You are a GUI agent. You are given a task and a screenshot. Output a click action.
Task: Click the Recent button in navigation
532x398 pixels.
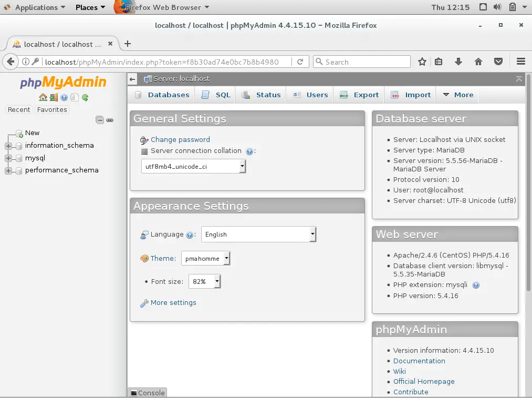point(19,110)
